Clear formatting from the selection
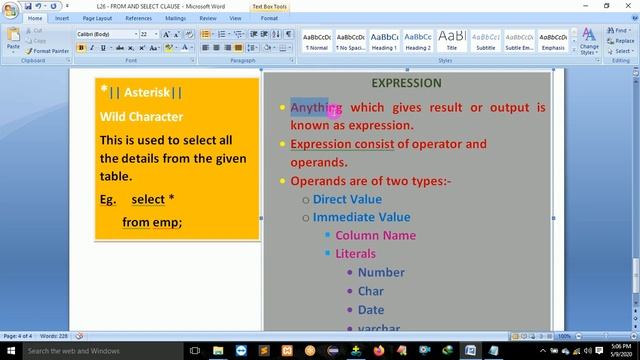640x360 pixels. 189,34
